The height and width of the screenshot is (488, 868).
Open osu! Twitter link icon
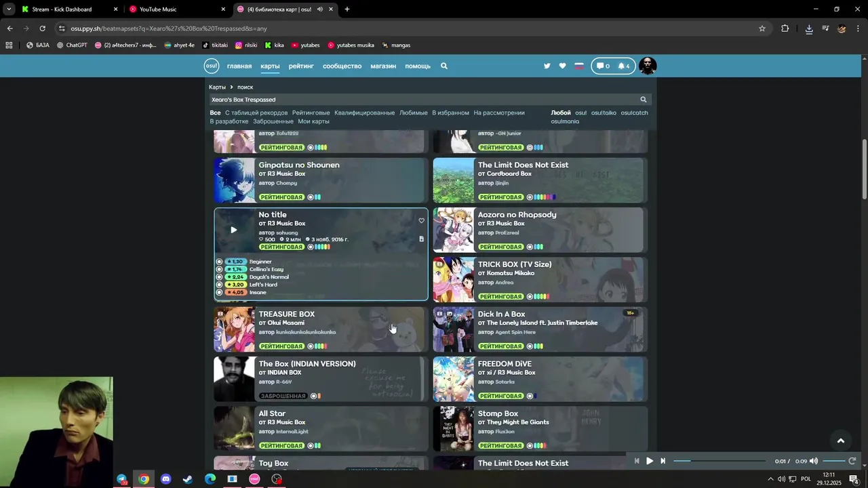coord(547,66)
